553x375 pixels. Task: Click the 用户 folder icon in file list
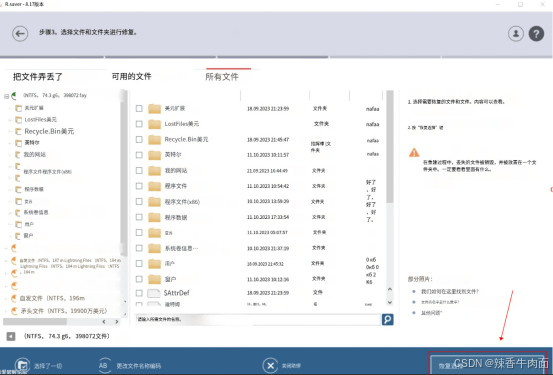[154, 264]
